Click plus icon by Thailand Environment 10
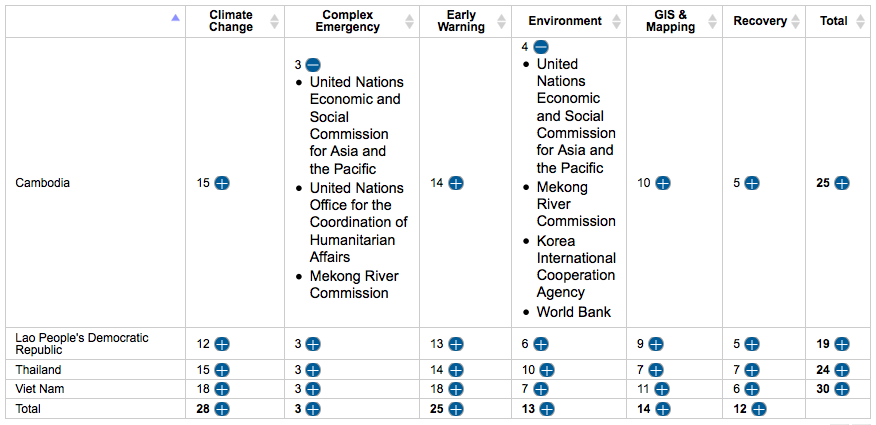 [x=547, y=370]
